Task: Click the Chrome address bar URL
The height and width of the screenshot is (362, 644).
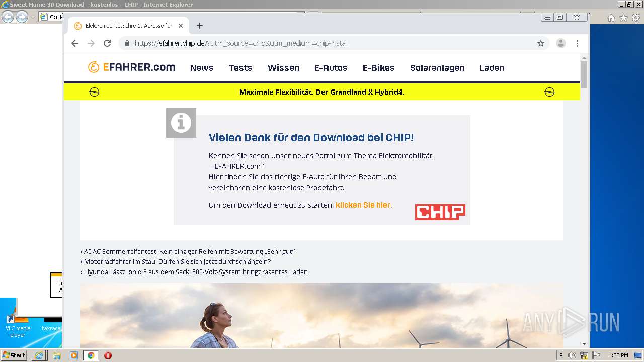Action: (x=241, y=43)
